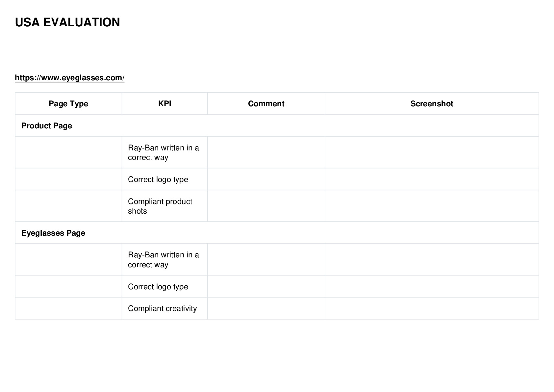Click the Compliant creativity KPI cell
554x392 pixels.
pos(164,308)
